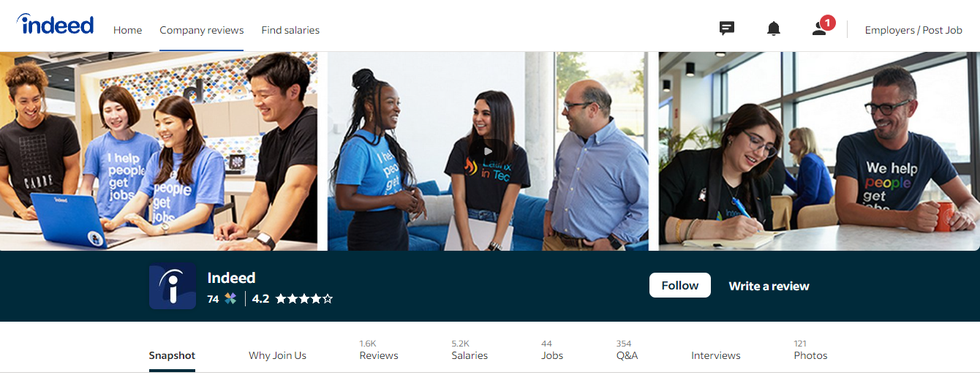
Task: Switch to the Photos tab
Action: click(x=810, y=350)
